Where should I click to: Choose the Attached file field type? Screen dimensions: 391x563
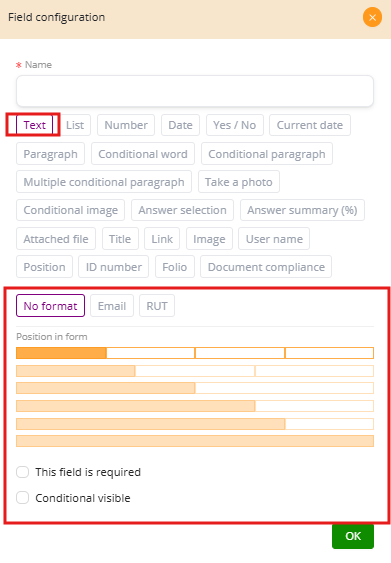click(x=56, y=239)
